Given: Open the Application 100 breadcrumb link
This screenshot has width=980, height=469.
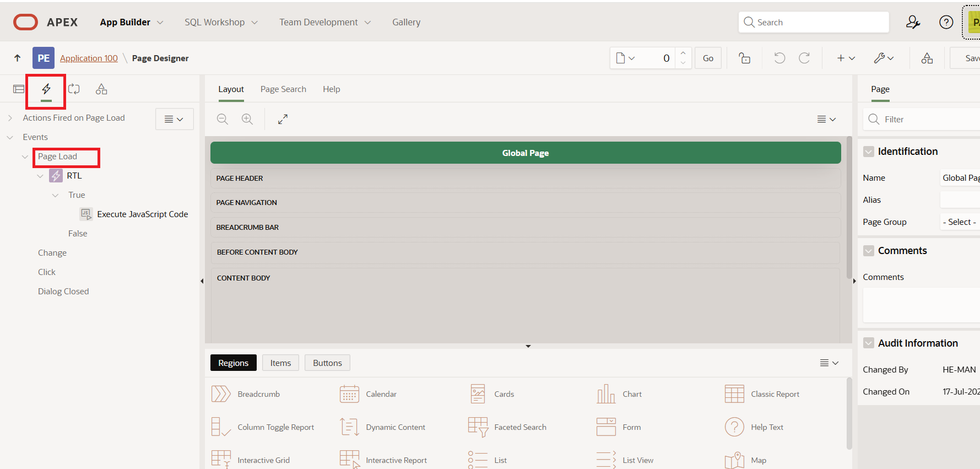Looking at the screenshot, I should [x=89, y=58].
